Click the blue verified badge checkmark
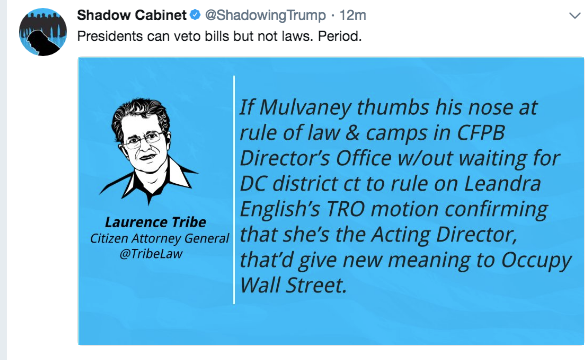 click(x=195, y=15)
